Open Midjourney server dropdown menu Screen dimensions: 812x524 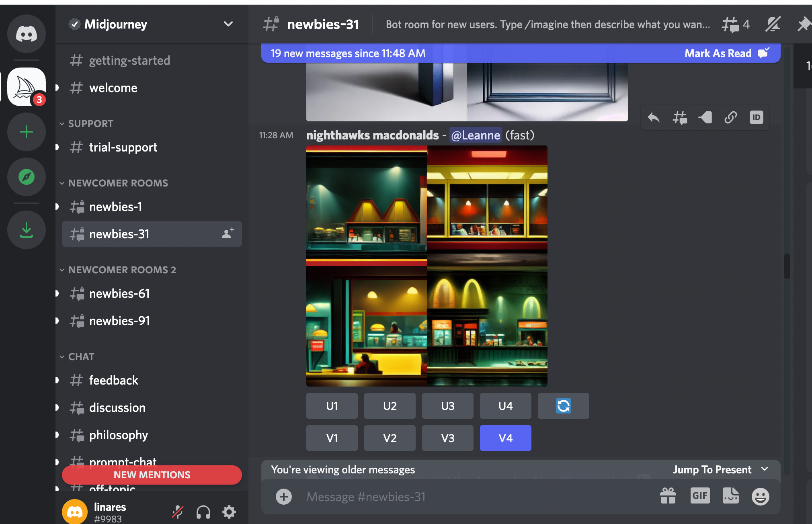[228, 24]
